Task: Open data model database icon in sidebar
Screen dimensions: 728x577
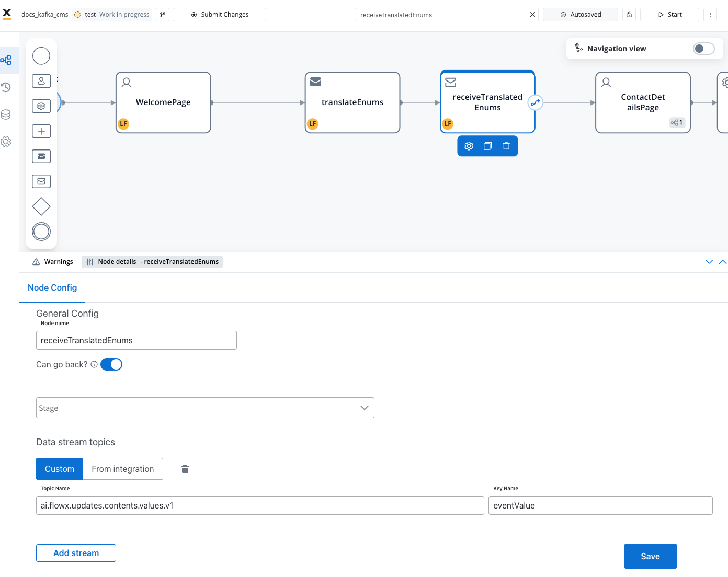Action: (x=6, y=114)
